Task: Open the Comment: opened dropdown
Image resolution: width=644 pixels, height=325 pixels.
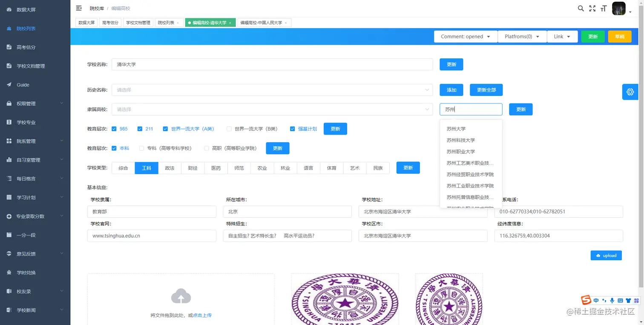Action: (466, 37)
